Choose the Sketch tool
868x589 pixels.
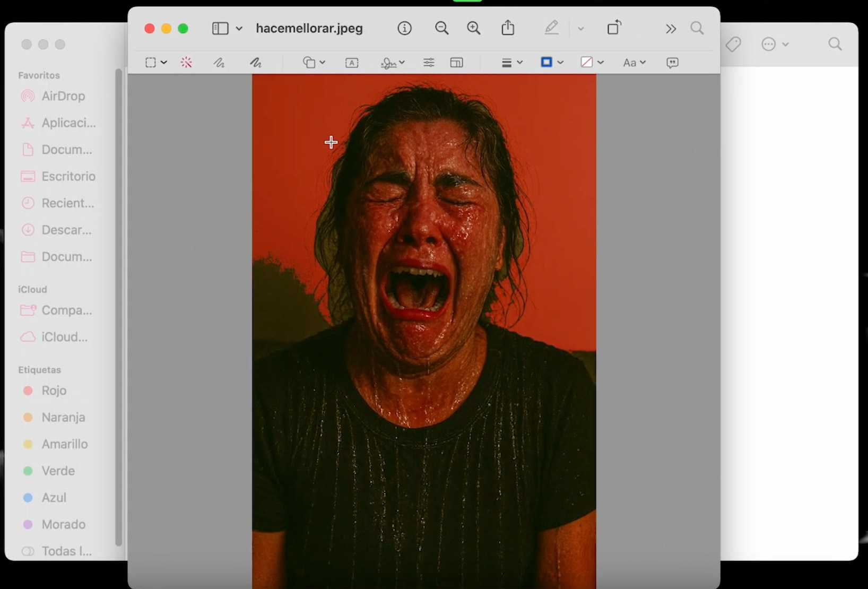[219, 63]
